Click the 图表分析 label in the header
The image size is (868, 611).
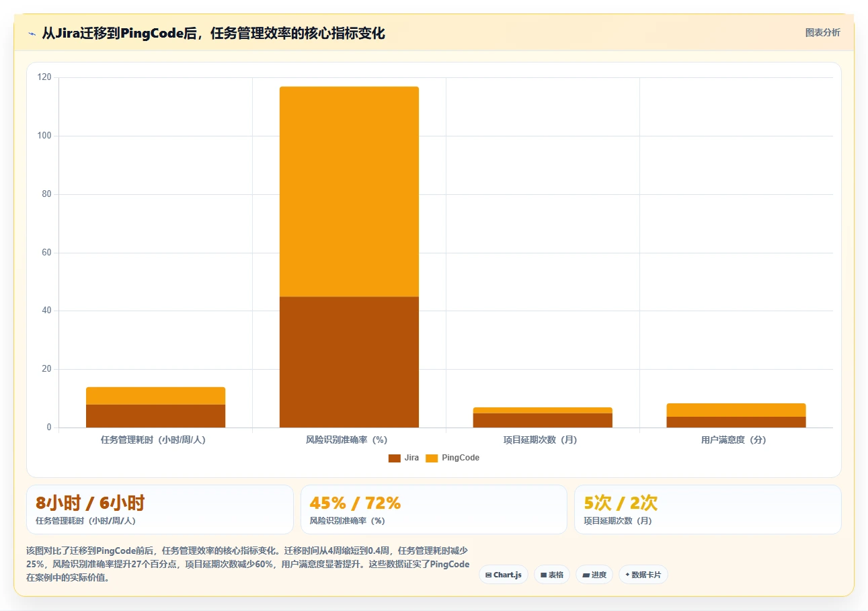point(822,32)
